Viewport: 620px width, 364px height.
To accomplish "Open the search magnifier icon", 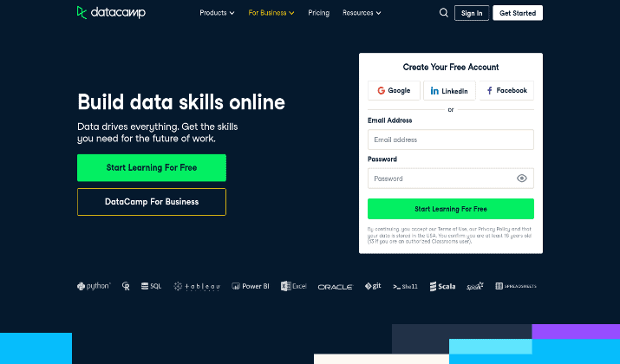I will (444, 13).
